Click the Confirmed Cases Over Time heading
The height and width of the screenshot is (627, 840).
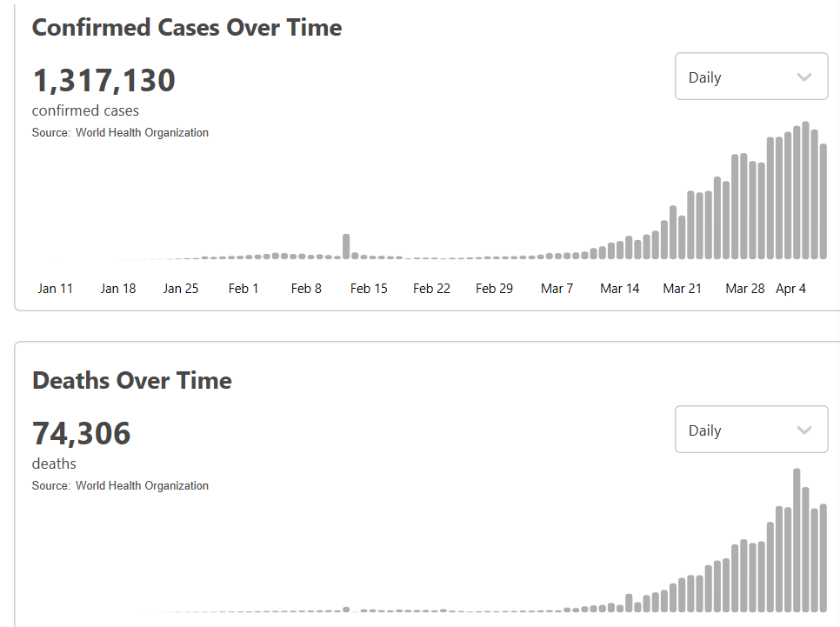tap(187, 27)
